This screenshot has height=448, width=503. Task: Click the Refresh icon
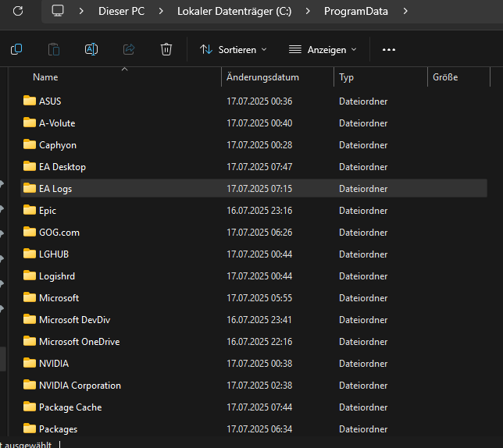18,11
